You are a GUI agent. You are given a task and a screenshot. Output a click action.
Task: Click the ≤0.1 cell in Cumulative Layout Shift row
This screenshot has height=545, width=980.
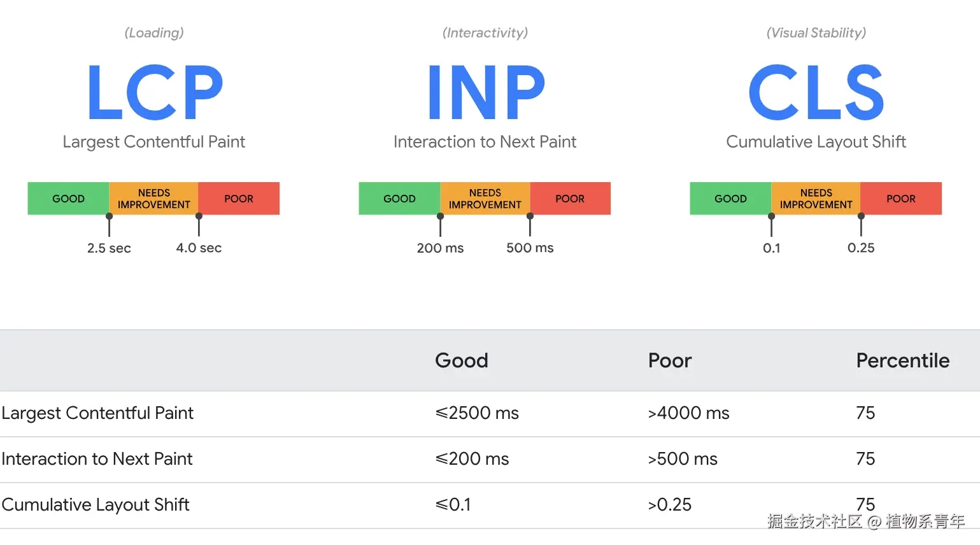coord(453,505)
